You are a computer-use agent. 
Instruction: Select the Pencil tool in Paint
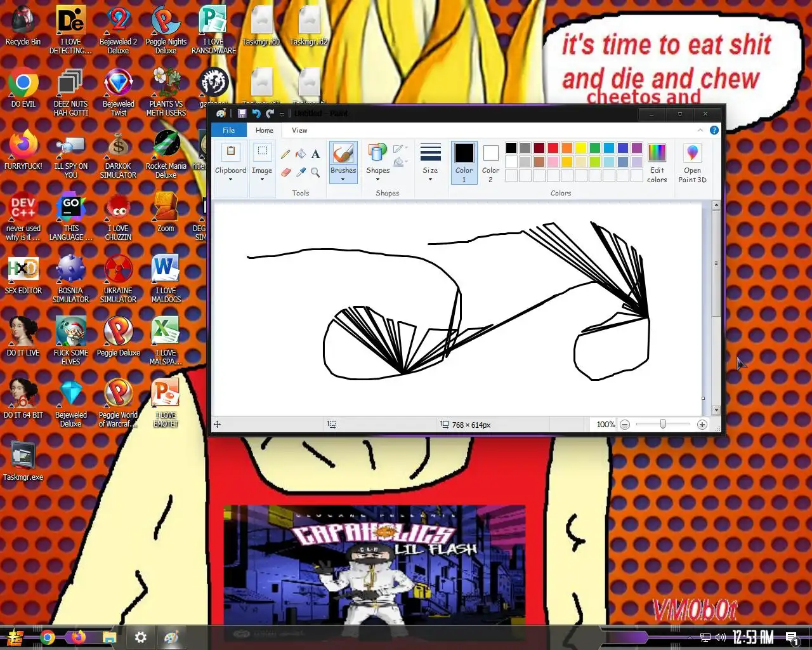coord(285,154)
